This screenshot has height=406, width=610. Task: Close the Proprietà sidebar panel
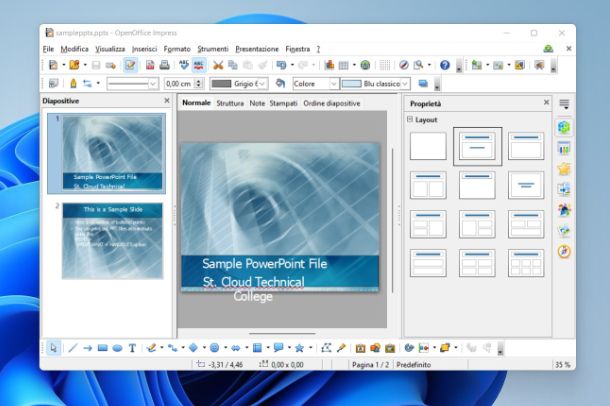pos(546,102)
